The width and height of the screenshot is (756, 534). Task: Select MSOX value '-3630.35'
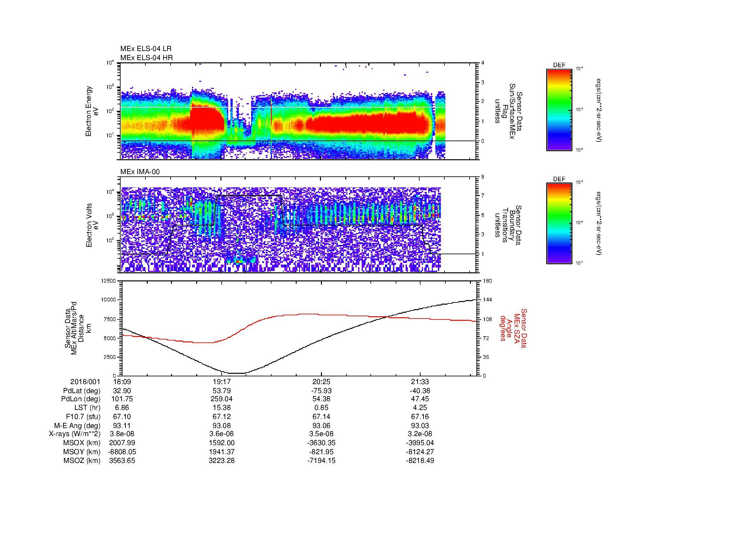tap(321, 443)
